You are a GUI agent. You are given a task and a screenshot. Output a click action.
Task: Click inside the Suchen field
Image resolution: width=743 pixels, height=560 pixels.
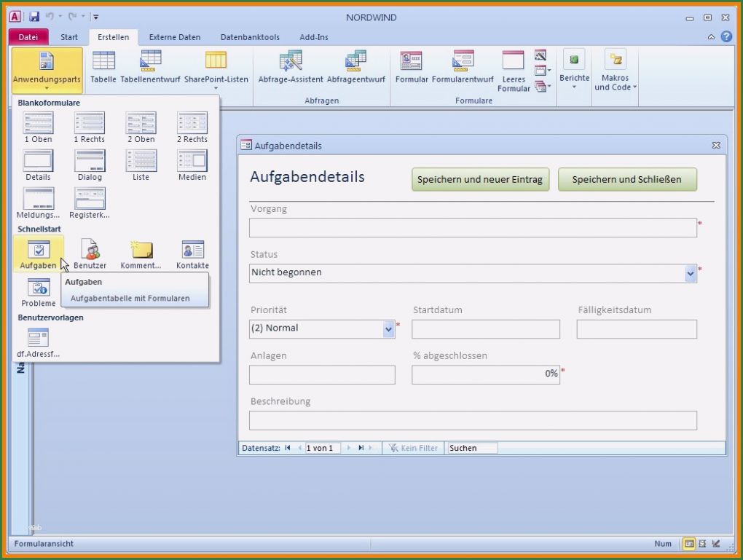pyautogui.click(x=471, y=448)
